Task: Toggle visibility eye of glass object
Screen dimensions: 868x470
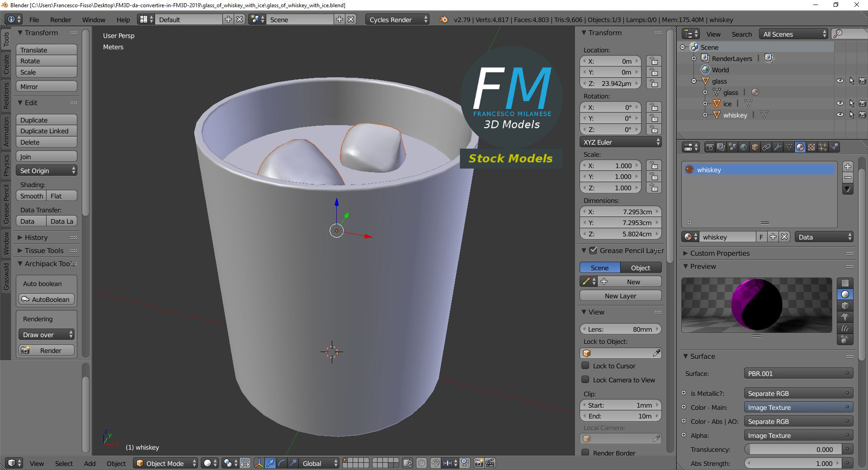Action: coord(840,81)
